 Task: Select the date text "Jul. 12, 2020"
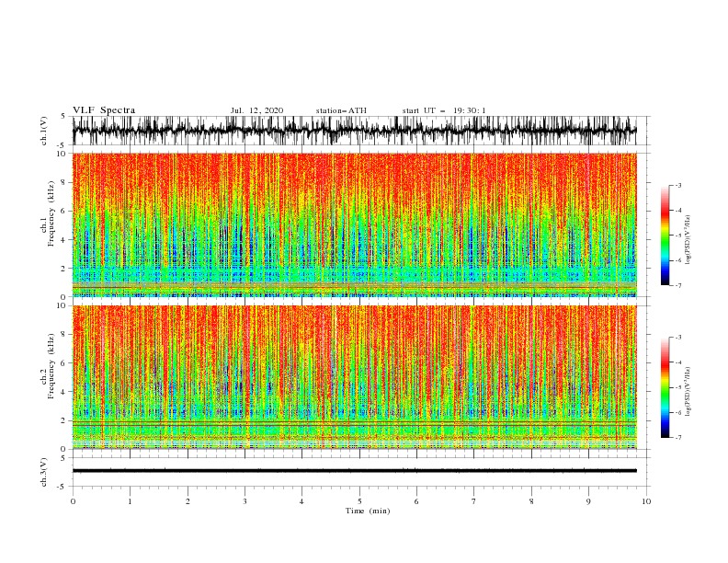[x=256, y=110]
